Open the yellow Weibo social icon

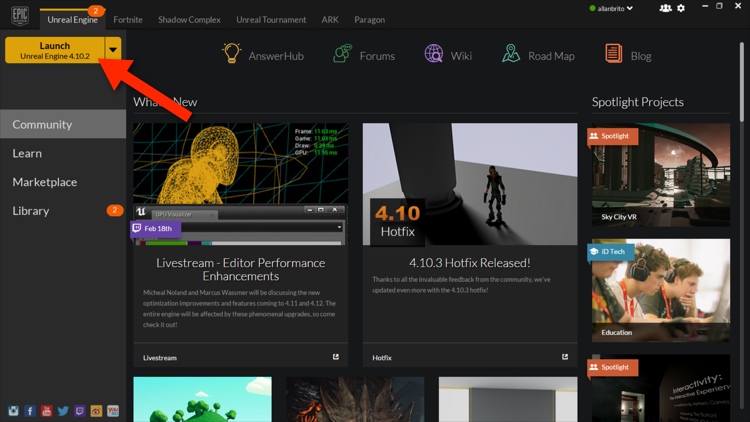click(x=96, y=411)
